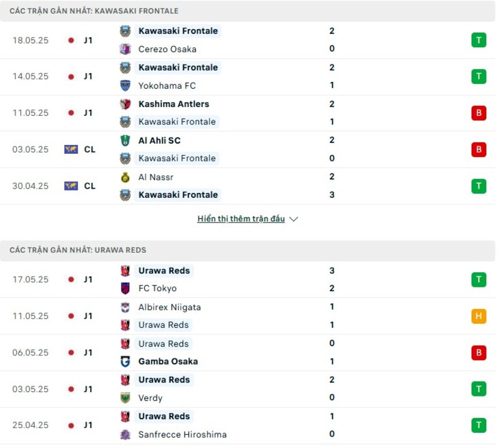Screen dimensions: 504x445
Task: Toggle the green T result badge for Cerezo Osaka match
Action: click(479, 40)
